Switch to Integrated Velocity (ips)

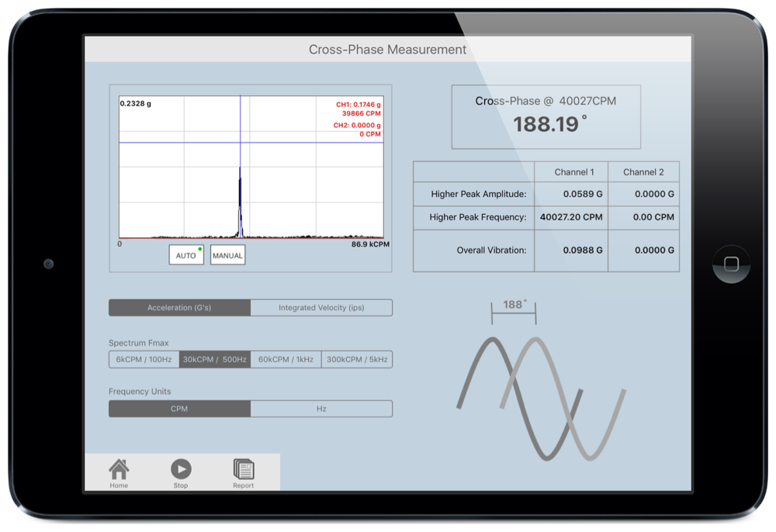click(x=321, y=308)
